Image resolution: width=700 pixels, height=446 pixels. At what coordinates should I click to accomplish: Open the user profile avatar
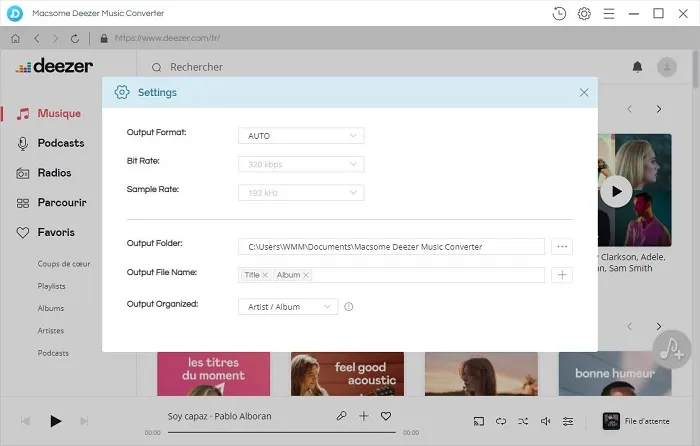pos(667,67)
